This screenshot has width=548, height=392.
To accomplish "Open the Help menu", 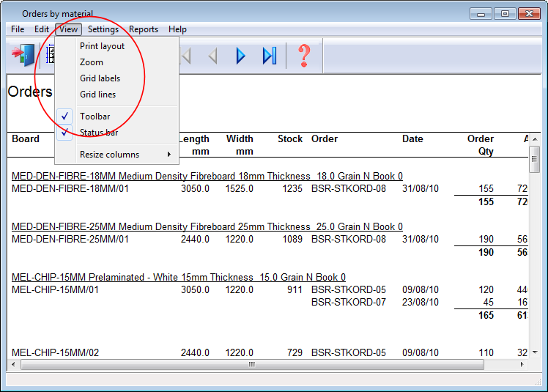I will tap(177, 29).
